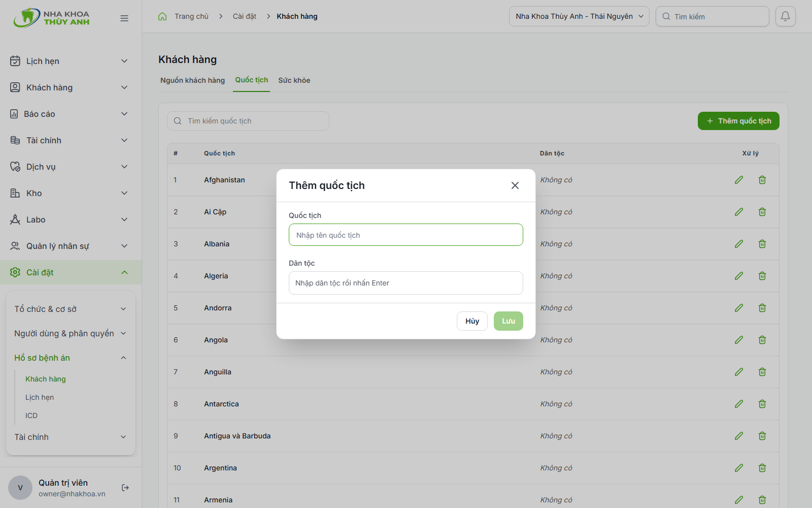Delete the Andorra row trash icon
This screenshot has width=812, height=508.
pos(762,308)
